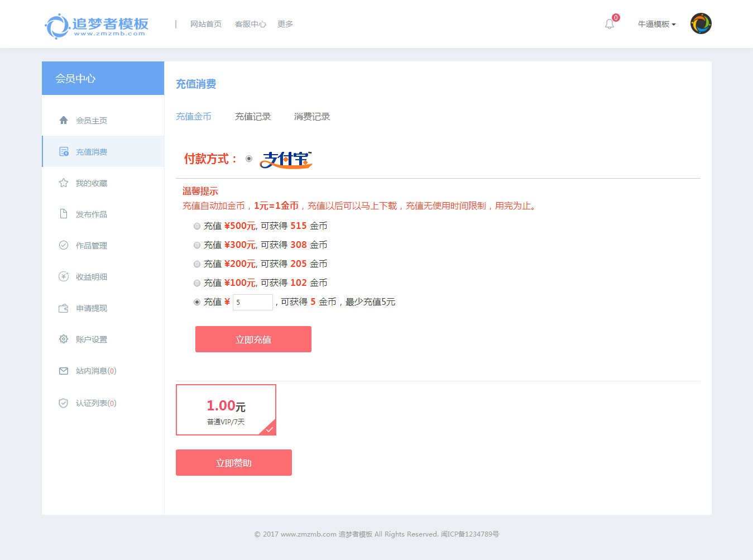Click the shield icon for 认证列表
The height and width of the screenshot is (560, 753).
pos(64,403)
